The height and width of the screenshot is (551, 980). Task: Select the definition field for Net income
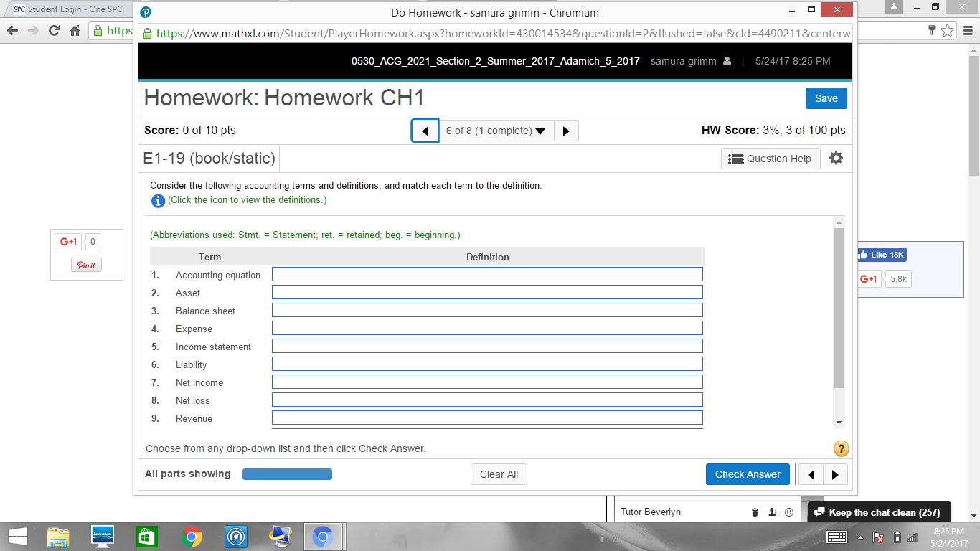point(487,382)
